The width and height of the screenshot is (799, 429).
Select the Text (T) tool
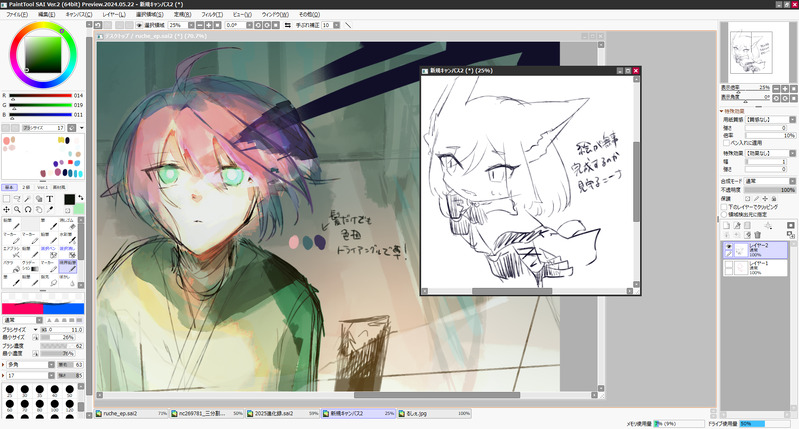pyautogui.click(x=49, y=199)
